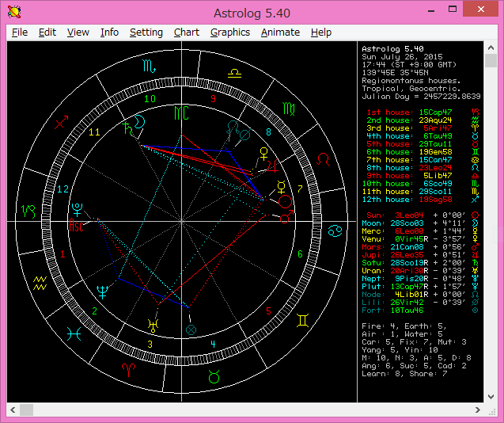Click the Aries sign glyph on the wheel

point(128,370)
